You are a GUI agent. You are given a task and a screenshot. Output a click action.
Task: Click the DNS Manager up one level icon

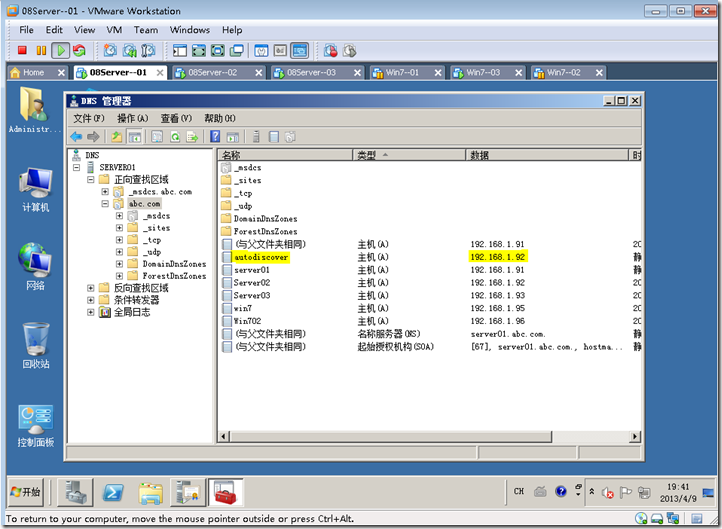[x=117, y=137]
